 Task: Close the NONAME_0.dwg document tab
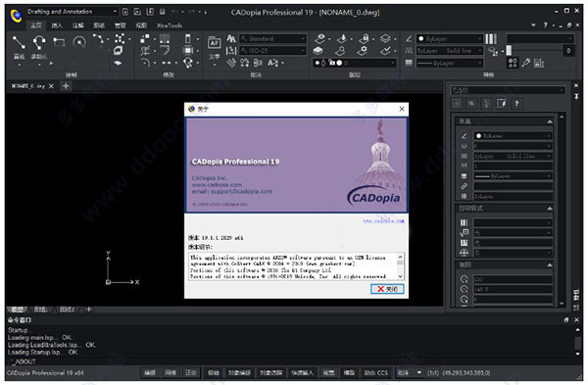51,86
